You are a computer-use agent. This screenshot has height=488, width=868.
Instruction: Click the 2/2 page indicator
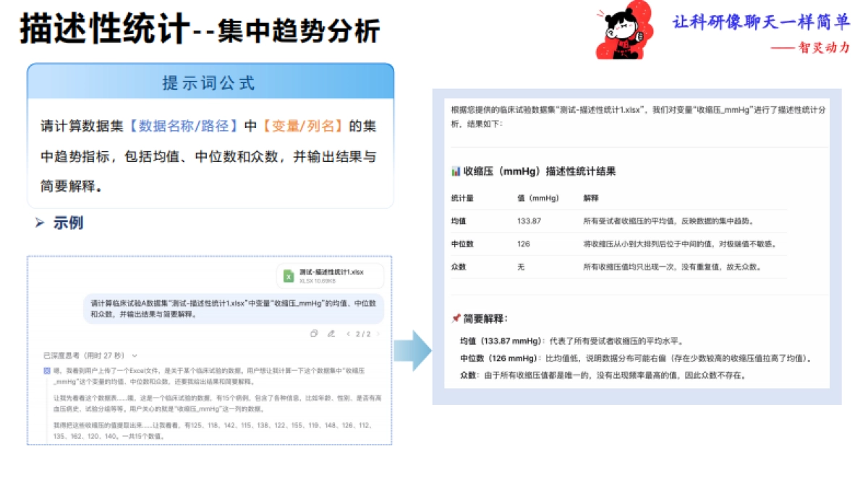pos(363,334)
